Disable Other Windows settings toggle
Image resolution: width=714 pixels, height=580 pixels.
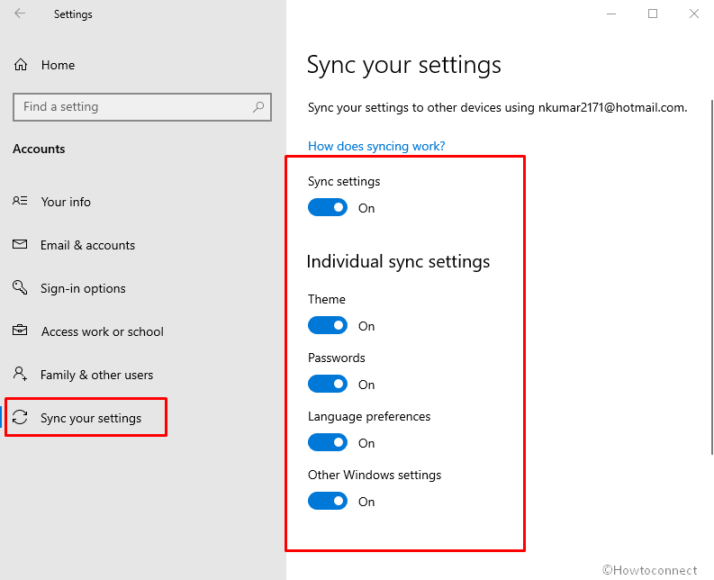point(327,501)
